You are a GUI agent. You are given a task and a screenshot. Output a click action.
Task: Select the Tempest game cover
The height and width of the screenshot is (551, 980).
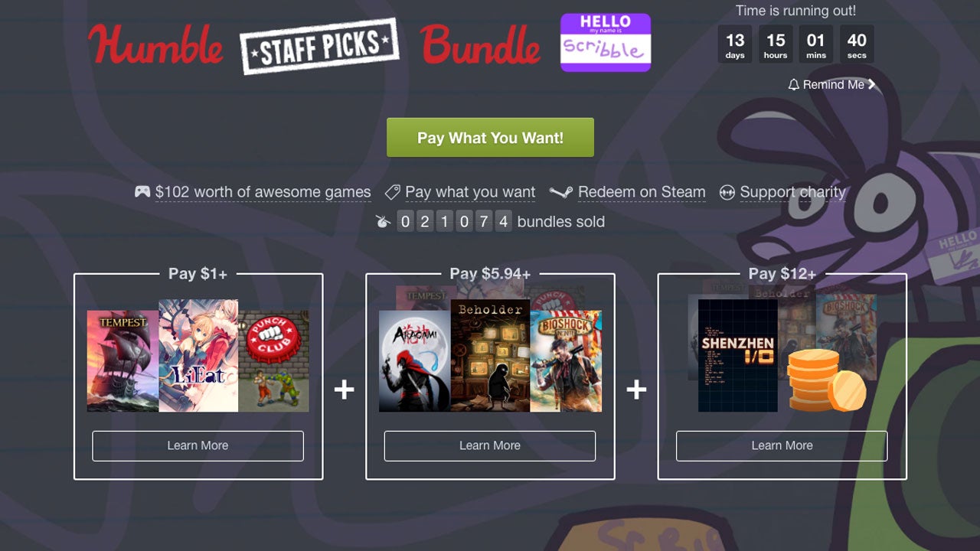click(122, 361)
